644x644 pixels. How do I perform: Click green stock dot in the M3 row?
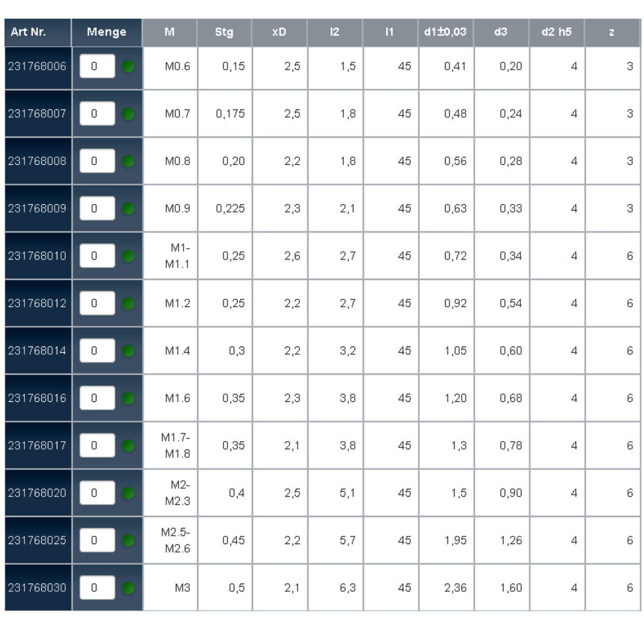click(x=128, y=588)
